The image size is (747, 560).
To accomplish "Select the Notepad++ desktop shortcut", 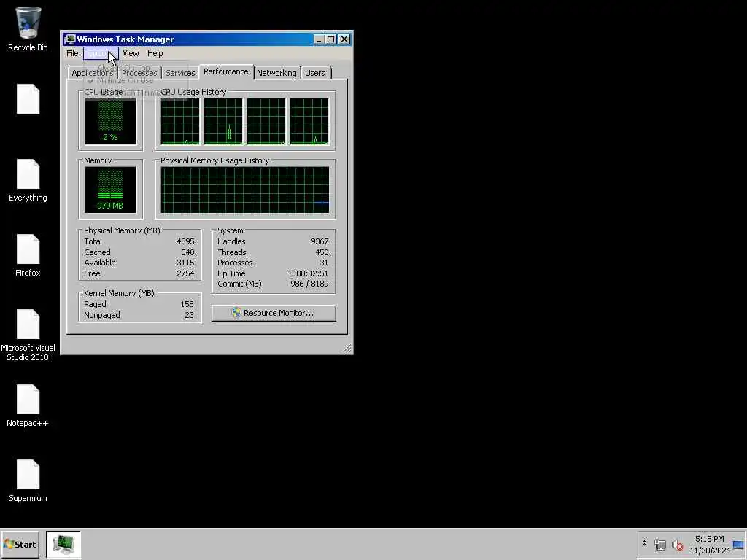I will coord(28,405).
